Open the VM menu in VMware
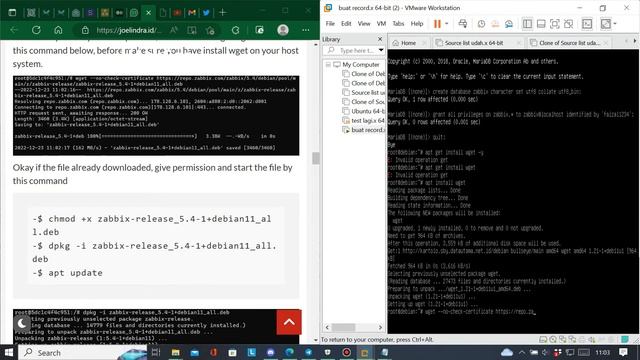The width and height of the screenshot is (640, 360). pos(381,24)
